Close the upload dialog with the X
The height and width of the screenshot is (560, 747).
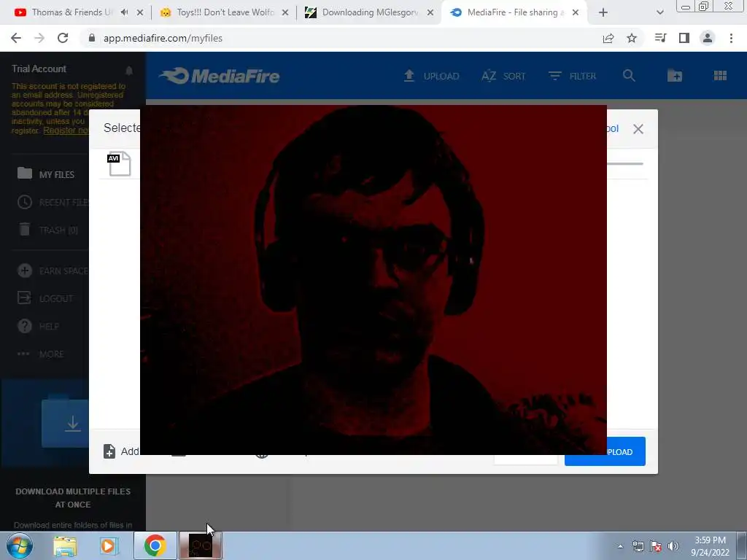(x=638, y=128)
